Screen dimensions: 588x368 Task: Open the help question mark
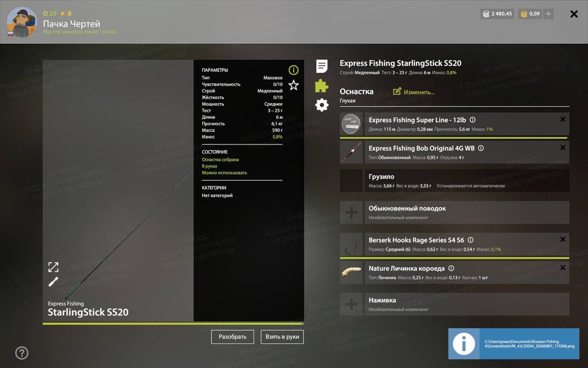click(22, 353)
